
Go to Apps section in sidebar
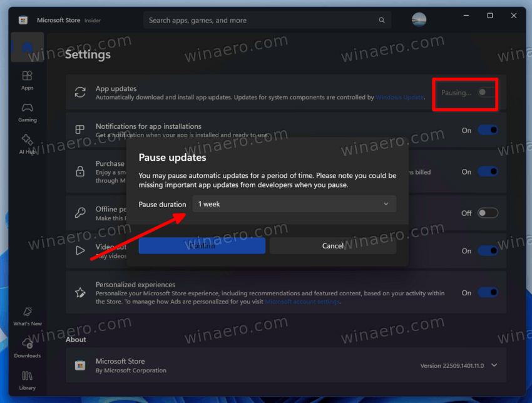pos(27,80)
